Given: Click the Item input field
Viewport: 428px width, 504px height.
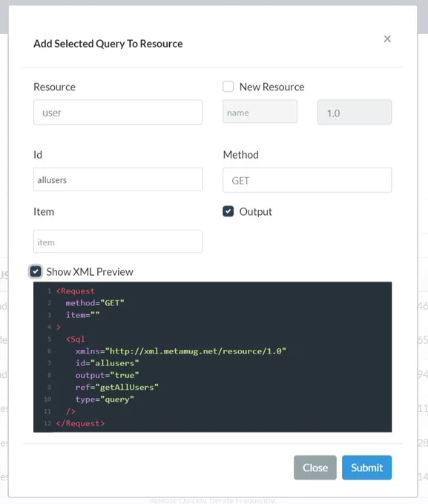Looking at the screenshot, I should point(118,242).
